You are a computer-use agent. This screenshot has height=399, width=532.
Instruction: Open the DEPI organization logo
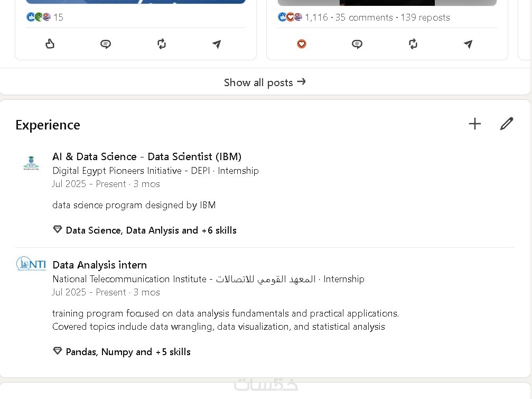(x=31, y=163)
